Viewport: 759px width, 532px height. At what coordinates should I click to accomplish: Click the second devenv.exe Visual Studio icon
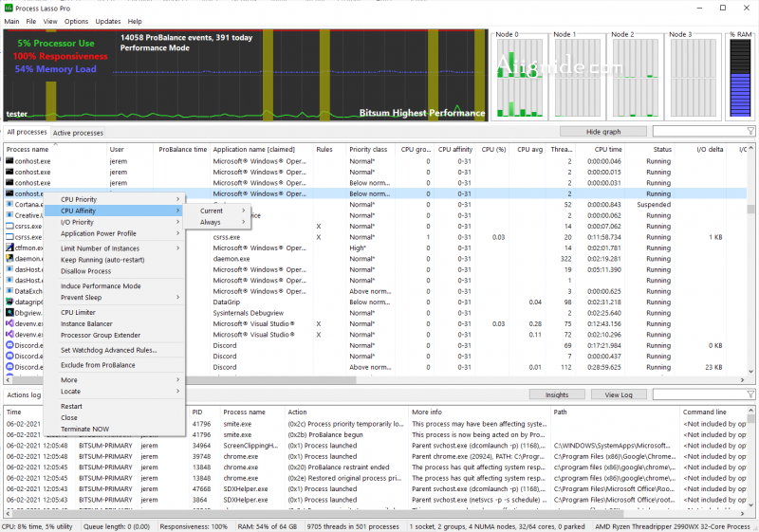(9, 334)
